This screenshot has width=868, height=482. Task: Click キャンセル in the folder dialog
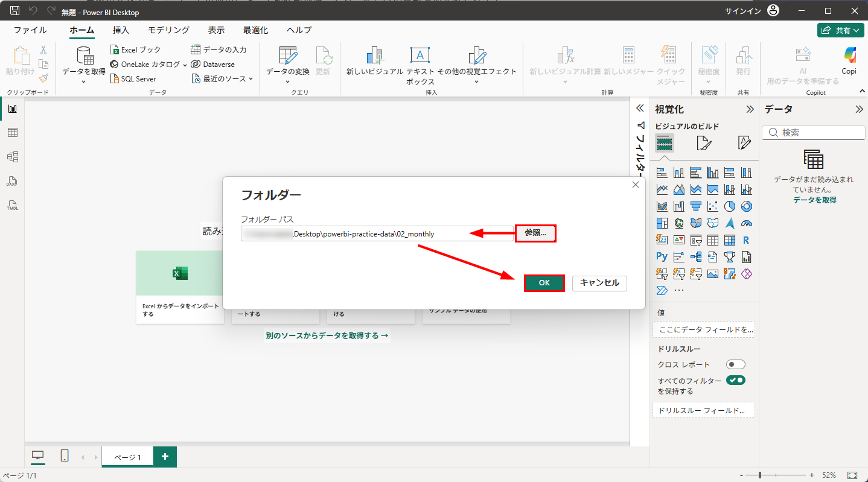coord(599,283)
